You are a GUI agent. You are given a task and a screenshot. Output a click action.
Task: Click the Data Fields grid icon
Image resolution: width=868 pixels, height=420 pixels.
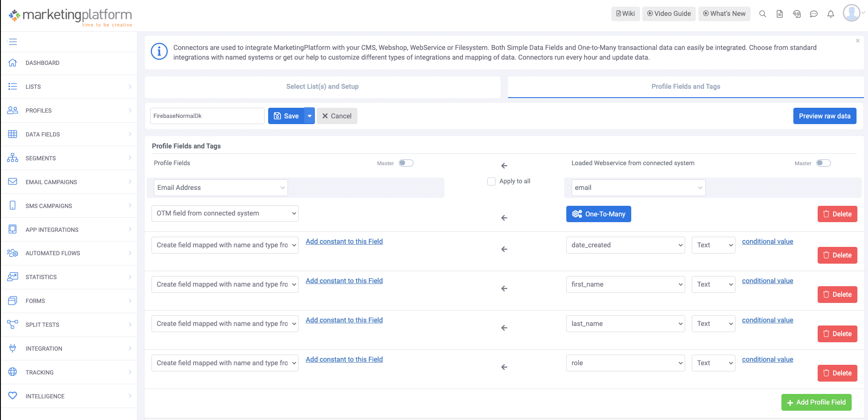(x=13, y=134)
